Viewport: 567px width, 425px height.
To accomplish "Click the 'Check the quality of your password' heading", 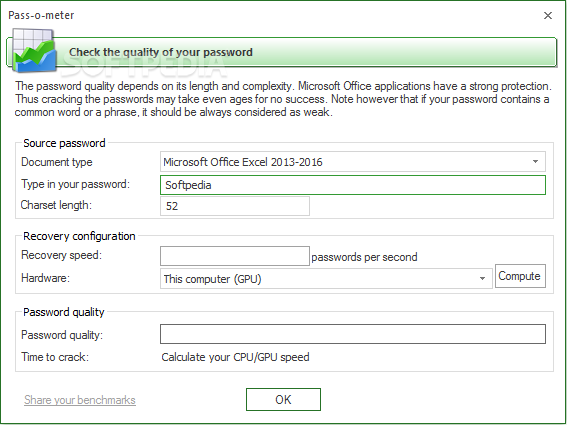I will [x=161, y=52].
